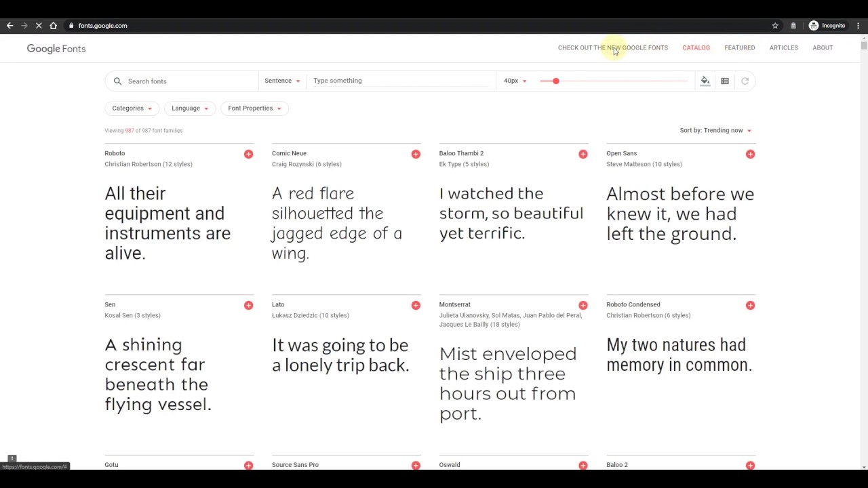Open the Articles tab
This screenshot has width=868, height=488.
(783, 47)
